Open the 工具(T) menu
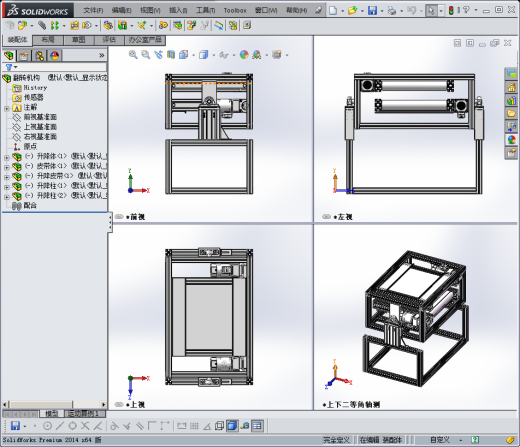 [x=205, y=10]
